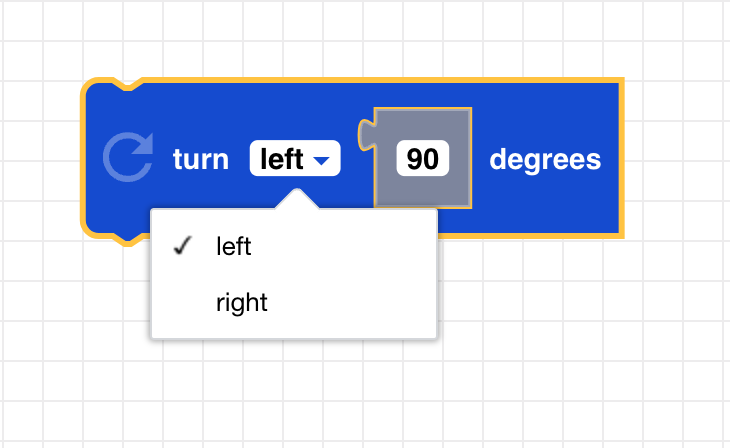This screenshot has height=448, width=730.
Task: Click the yellow-highlighted left edge of the block
Action: (84, 160)
